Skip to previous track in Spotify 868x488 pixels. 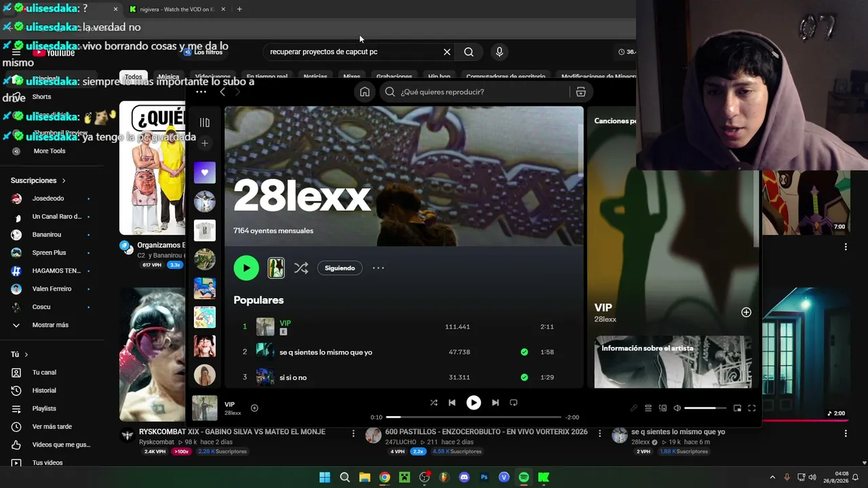[452, 403]
